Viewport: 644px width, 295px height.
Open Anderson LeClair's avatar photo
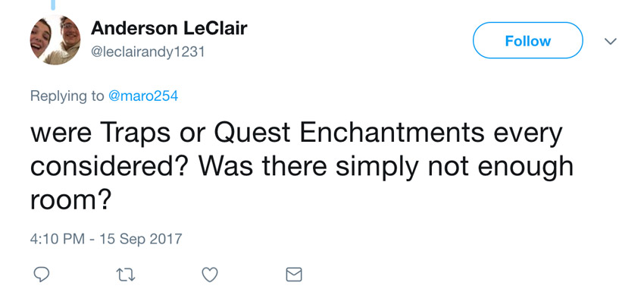(55, 40)
